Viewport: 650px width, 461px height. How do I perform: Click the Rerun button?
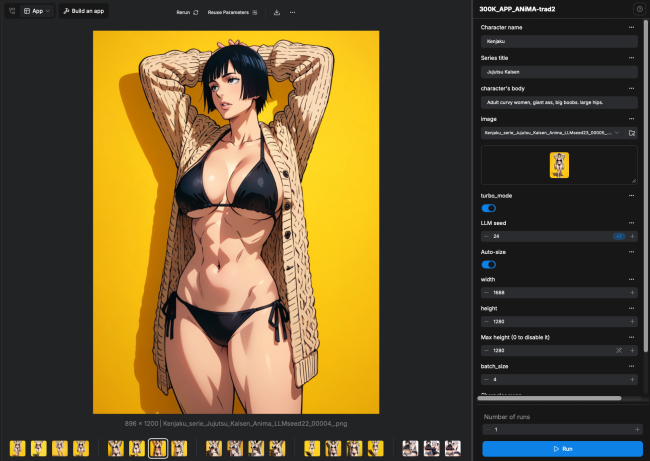tap(187, 12)
